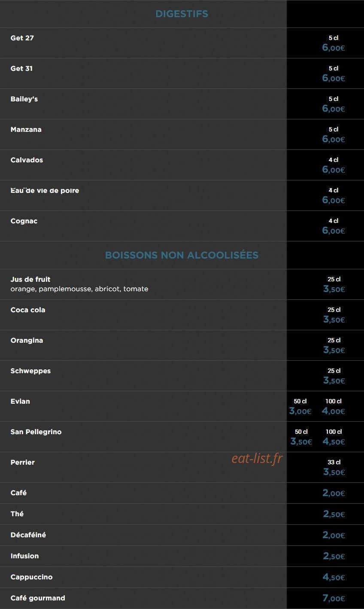Click the Perrier 33 cl price

(x=334, y=472)
